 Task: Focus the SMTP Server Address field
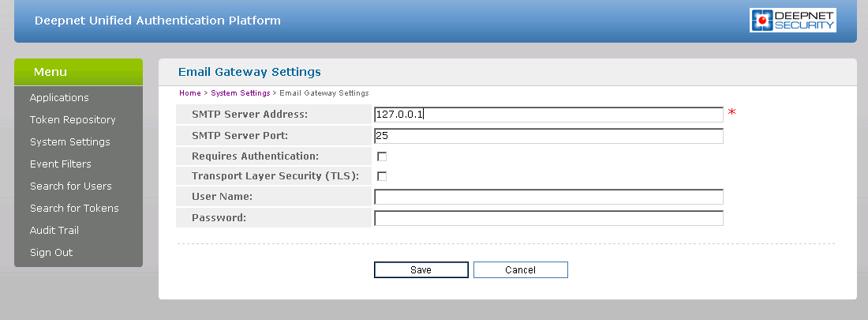pyautogui.click(x=548, y=115)
